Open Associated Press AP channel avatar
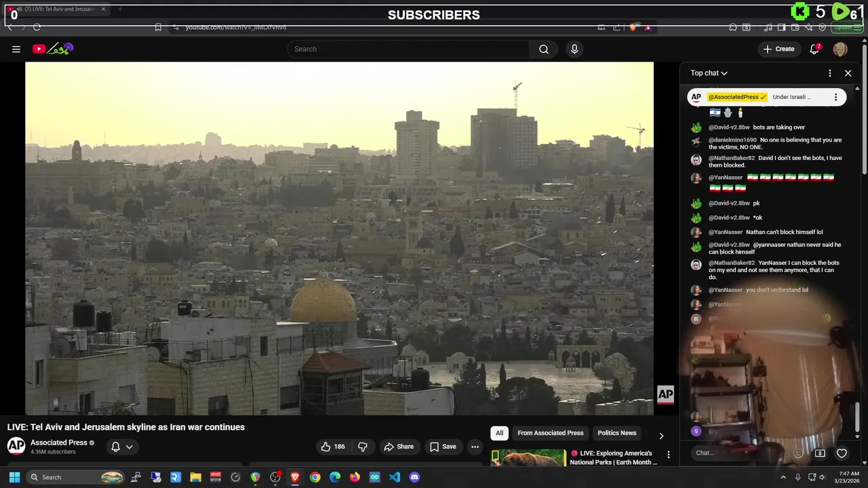 coord(16,445)
